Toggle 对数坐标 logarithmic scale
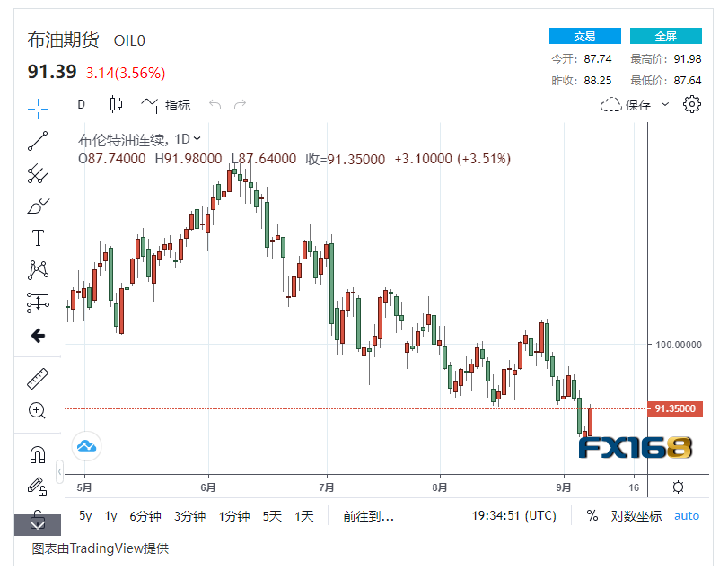Image resolution: width=728 pixels, height=570 pixels. pos(636,515)
